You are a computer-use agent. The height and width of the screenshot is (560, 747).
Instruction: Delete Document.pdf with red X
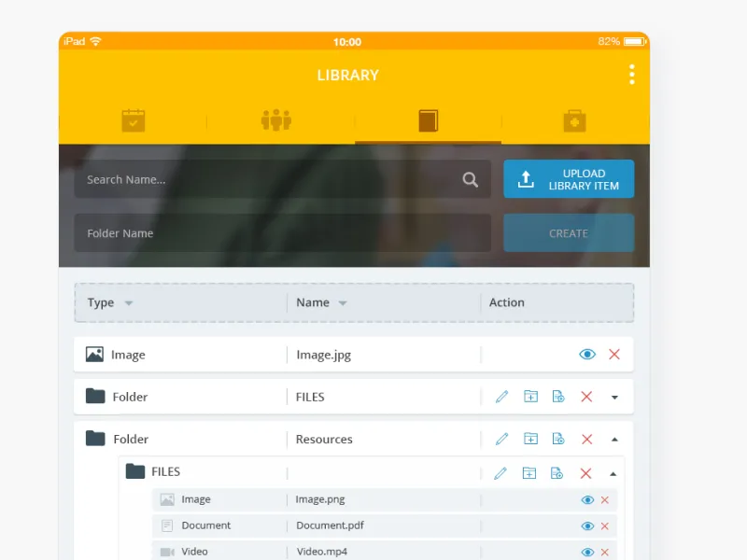click(x=604, y=526)
